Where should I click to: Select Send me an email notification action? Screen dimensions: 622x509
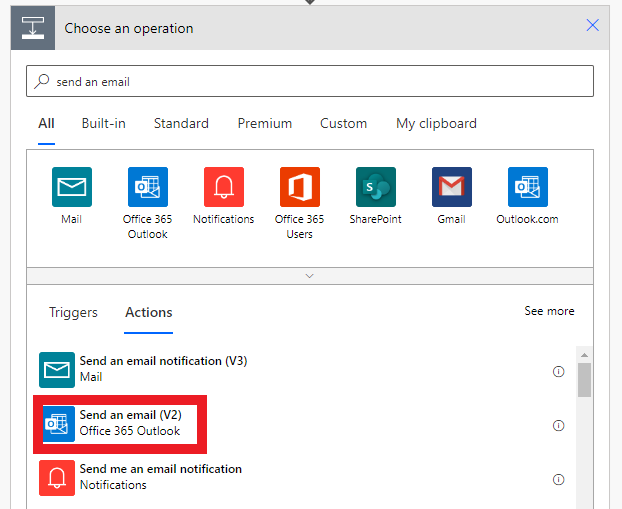(160, 477)
